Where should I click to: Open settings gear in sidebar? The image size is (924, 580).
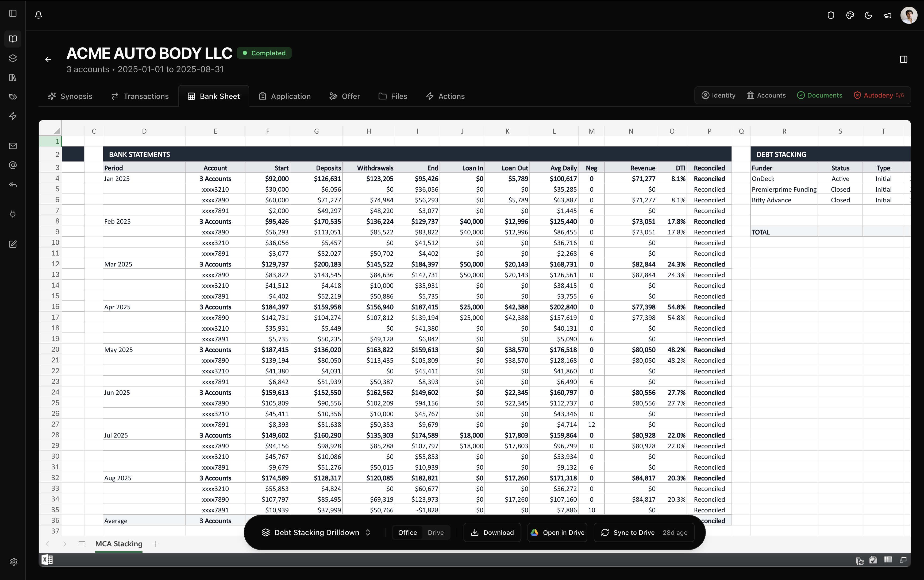14,562
